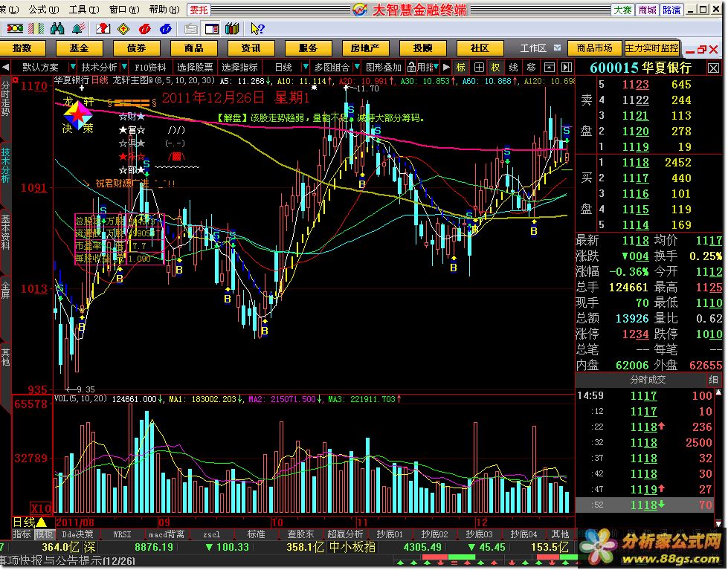Viewport: 728px width, 570px height.
Task: Open the 基本资料 side tab
Action: pyautogui.click(x=5, y=232)
